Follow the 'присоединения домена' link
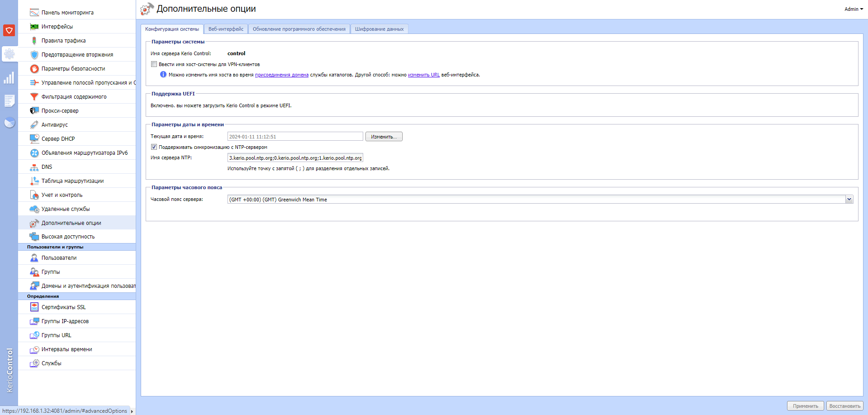 pos(281,75)
